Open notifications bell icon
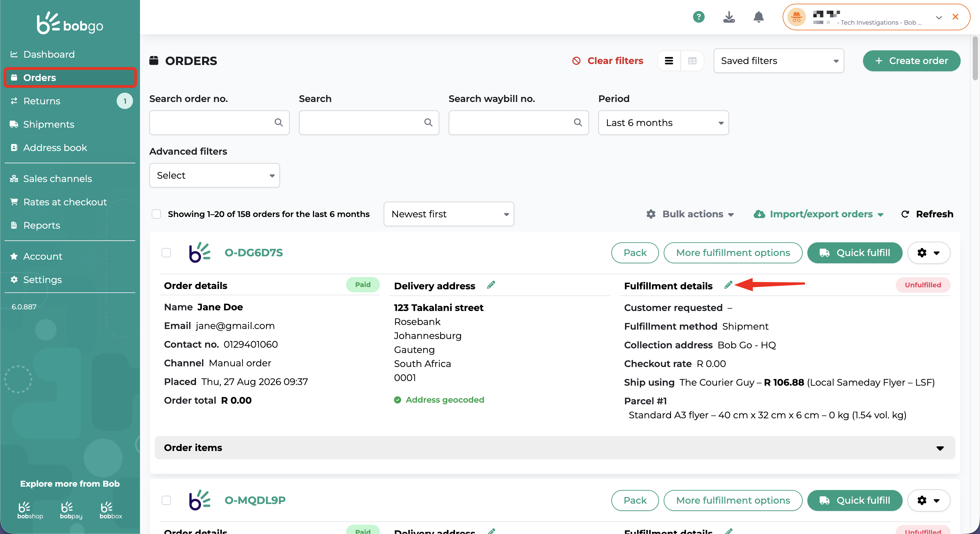This screenshot has width=980, height=534. click(758, 17)
